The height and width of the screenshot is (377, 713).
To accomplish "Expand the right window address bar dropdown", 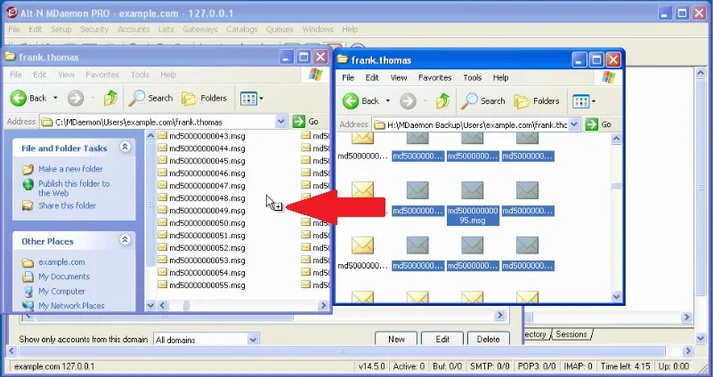I will 574,124.
